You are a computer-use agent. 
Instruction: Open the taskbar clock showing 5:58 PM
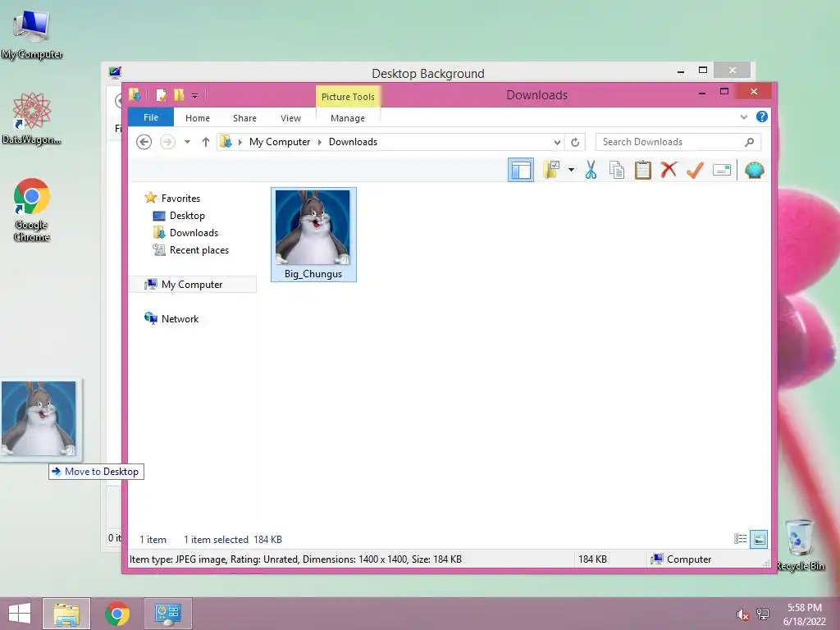[x=805, y=614]
